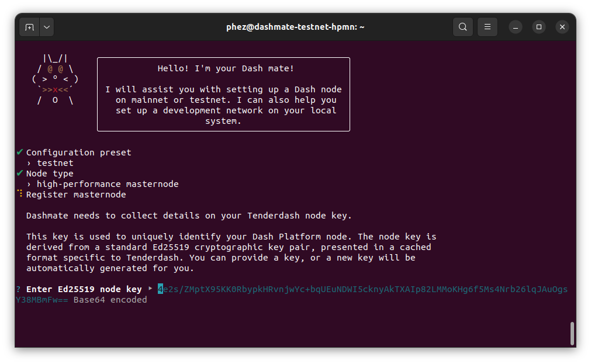
Task: Close the terminal window
Action: (562, 27)
